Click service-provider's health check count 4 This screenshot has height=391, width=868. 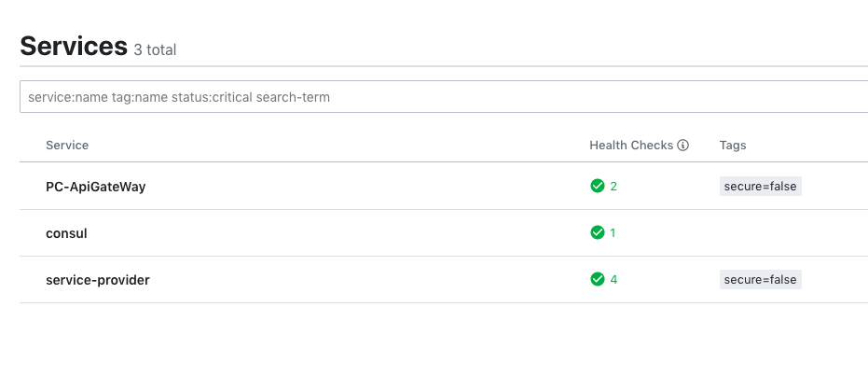click(613, 279)
